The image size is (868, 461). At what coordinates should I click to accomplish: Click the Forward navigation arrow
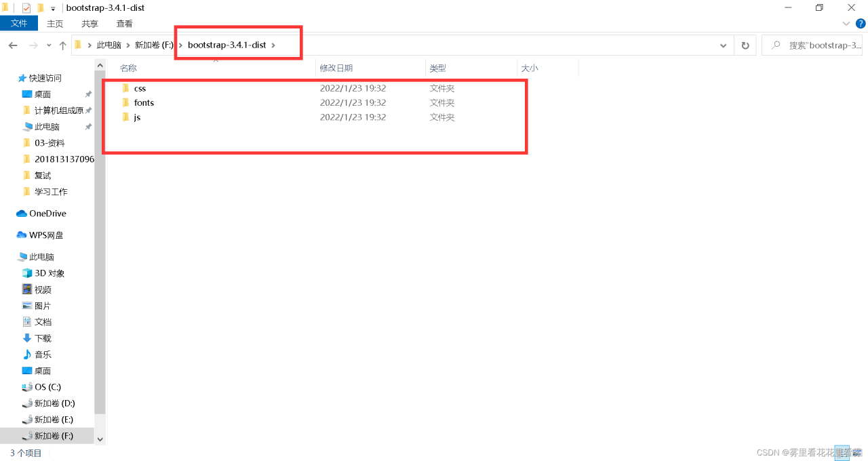[x=33, y=45]
